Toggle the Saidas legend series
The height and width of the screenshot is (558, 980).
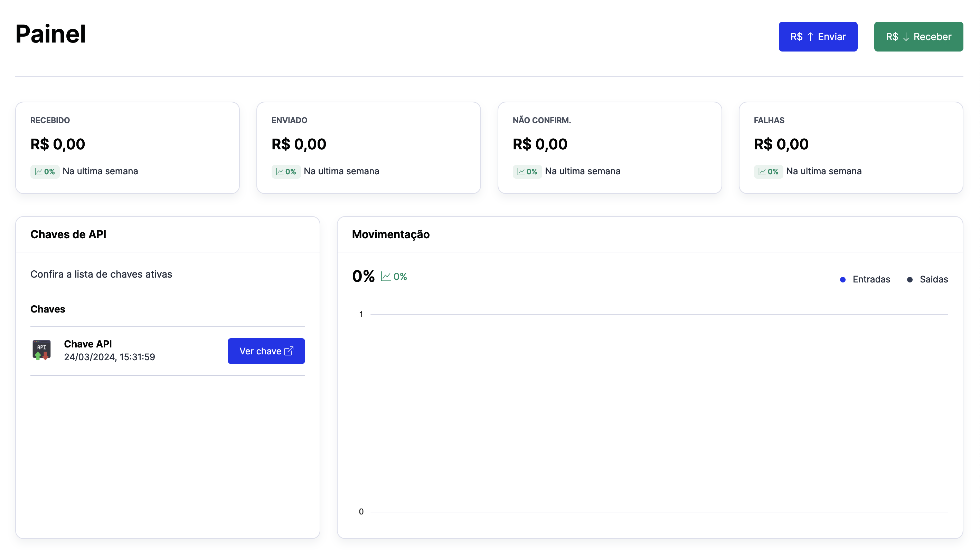coord(933,279)
